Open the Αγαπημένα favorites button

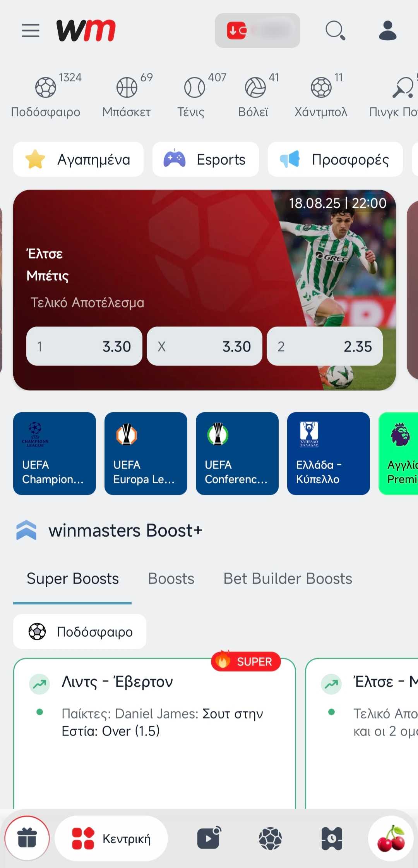78,159
